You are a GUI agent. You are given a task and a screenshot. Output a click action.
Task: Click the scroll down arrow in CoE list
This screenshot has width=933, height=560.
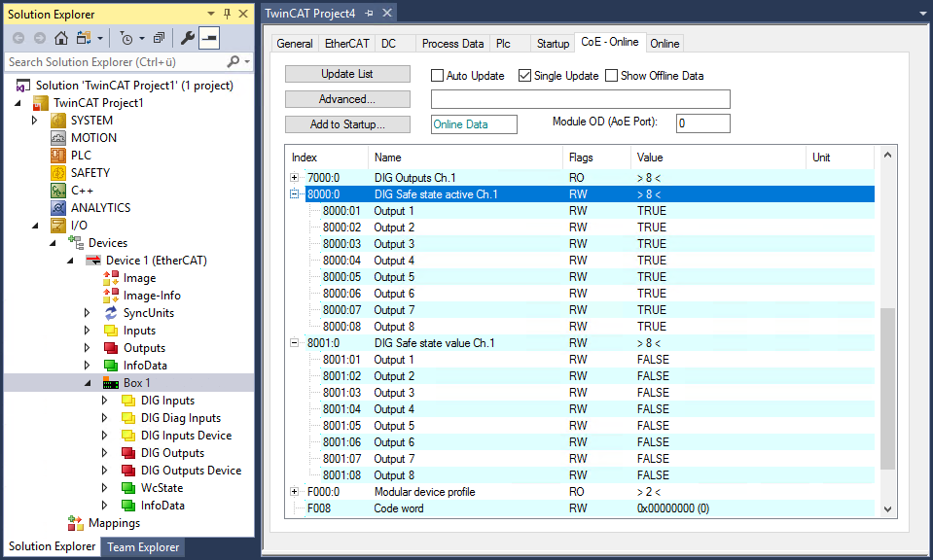(x=887, y=508)
